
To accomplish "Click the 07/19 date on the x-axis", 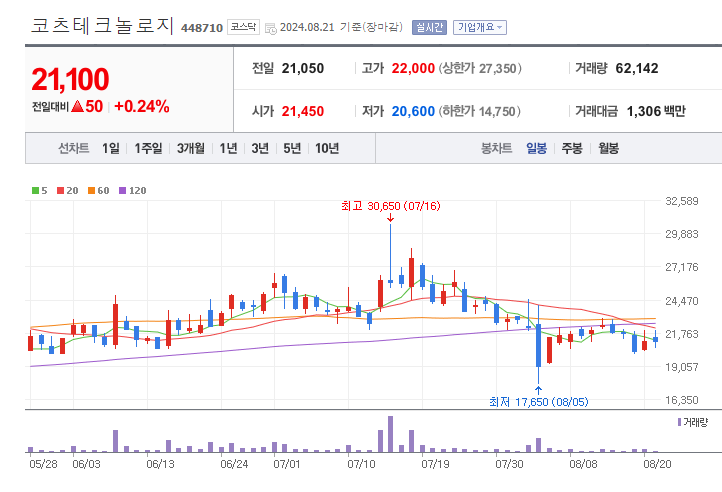I will click(x=435, y=464).
